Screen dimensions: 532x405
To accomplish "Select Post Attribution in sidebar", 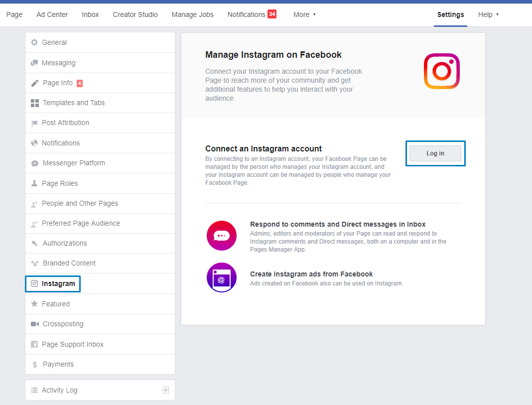I will click(x=100, y=123).
